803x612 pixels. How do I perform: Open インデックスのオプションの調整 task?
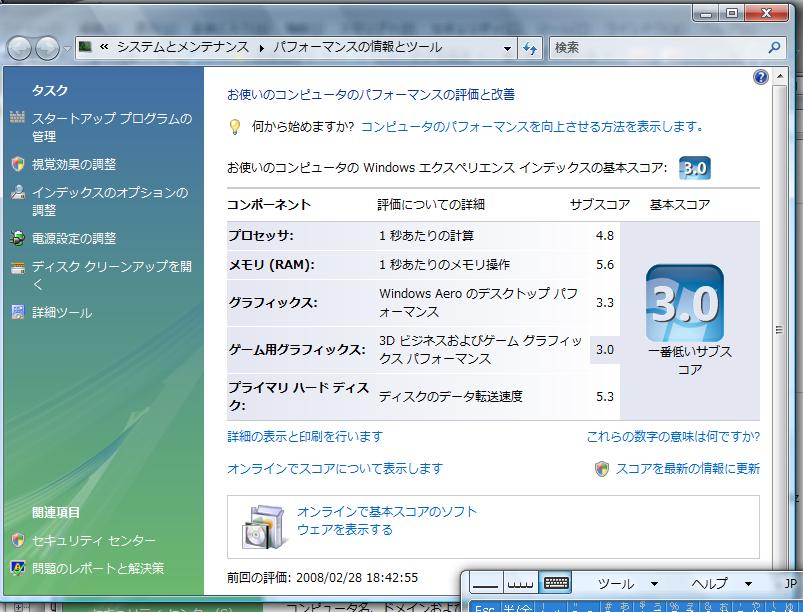tap(110, 201)
